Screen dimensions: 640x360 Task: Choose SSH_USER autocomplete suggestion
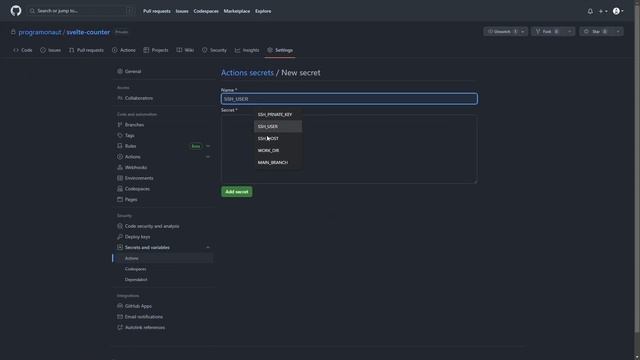tap(278, 127)
